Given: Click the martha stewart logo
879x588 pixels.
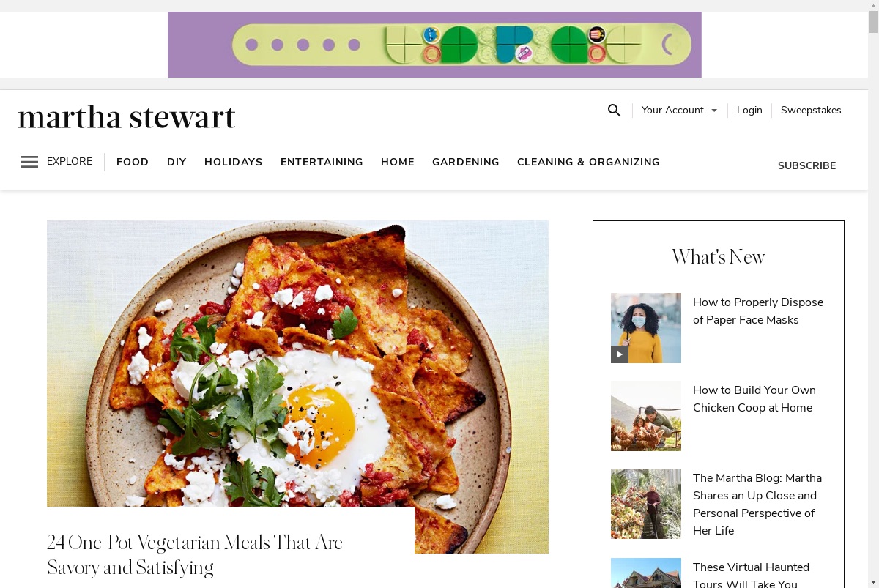Looking at the screenshot, I should pos(127,117).
